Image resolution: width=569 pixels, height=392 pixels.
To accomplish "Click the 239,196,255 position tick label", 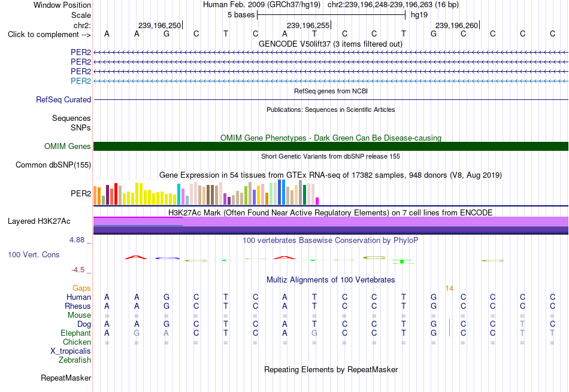I will (x=308, y=25).
